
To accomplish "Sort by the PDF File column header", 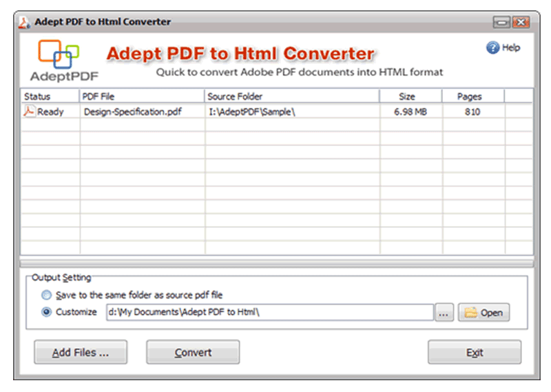I will (142, 96).
